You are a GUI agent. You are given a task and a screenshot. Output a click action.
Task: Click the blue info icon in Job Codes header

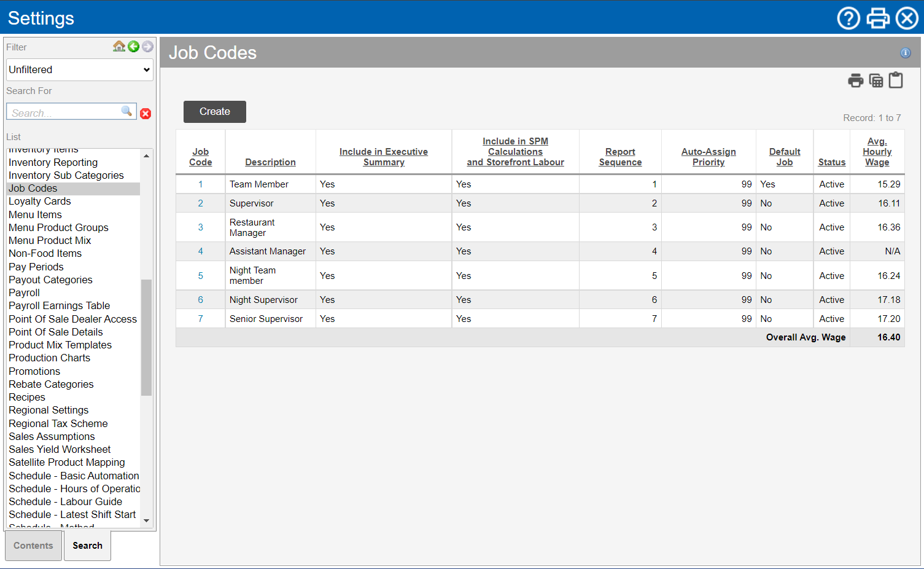pyautogui.click(x=905, y=53)
